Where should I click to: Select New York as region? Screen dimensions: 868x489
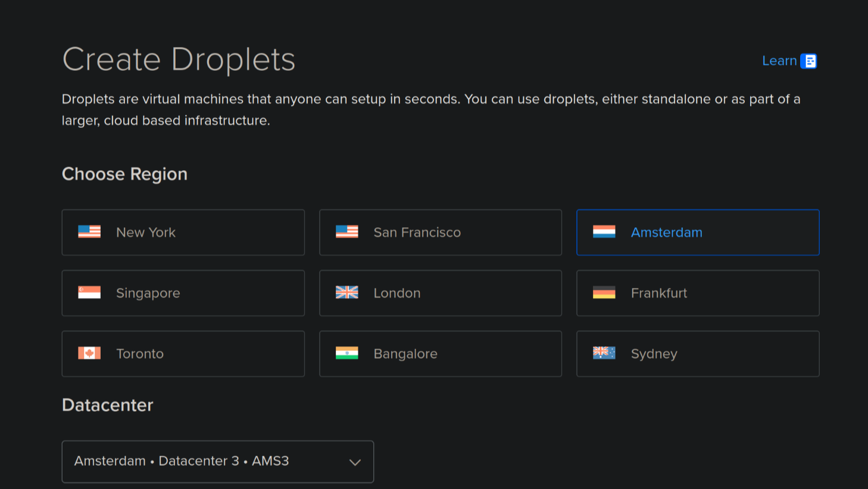point(183,233)
